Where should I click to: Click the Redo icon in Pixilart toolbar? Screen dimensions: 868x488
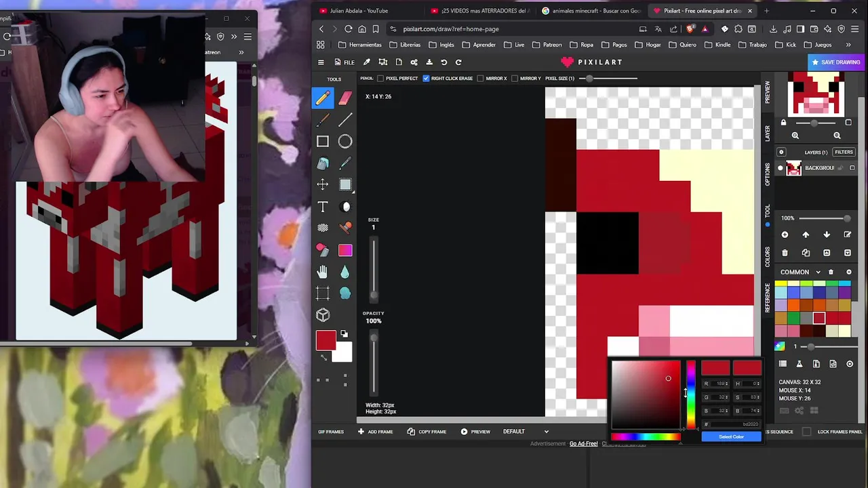tap(458, 62)
